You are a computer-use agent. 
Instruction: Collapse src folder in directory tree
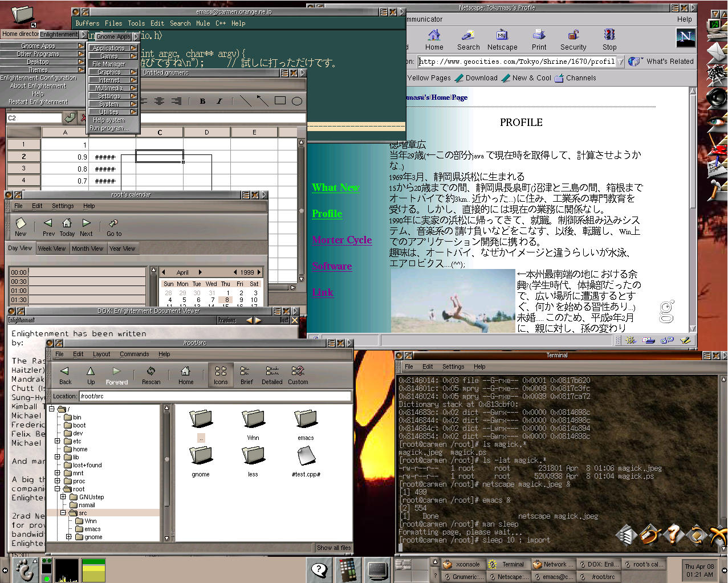[63, 513]
